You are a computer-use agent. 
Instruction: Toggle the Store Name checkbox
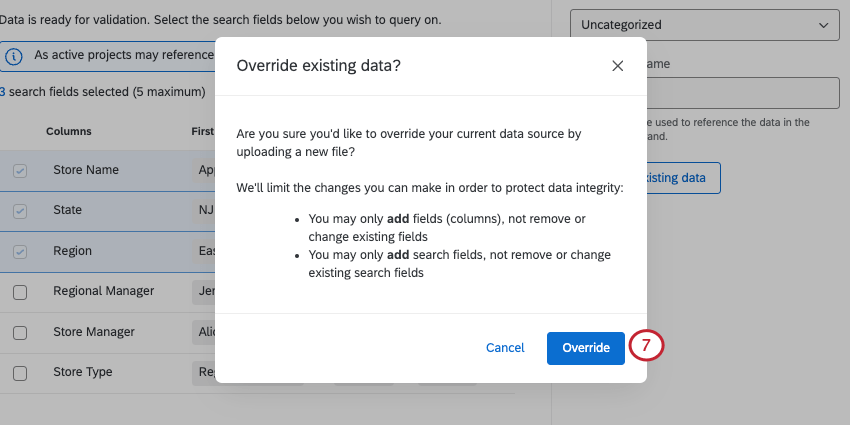(x=20, y=171)
